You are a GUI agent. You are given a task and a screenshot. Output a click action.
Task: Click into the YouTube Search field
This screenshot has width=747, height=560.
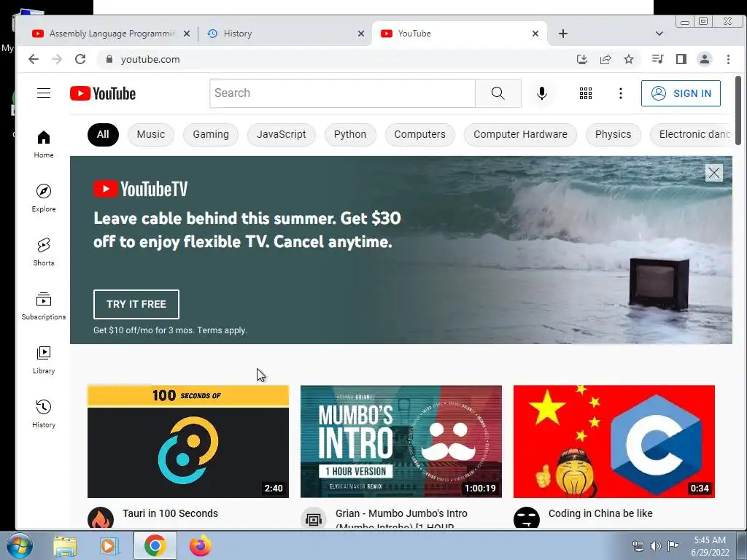point(342,93)
